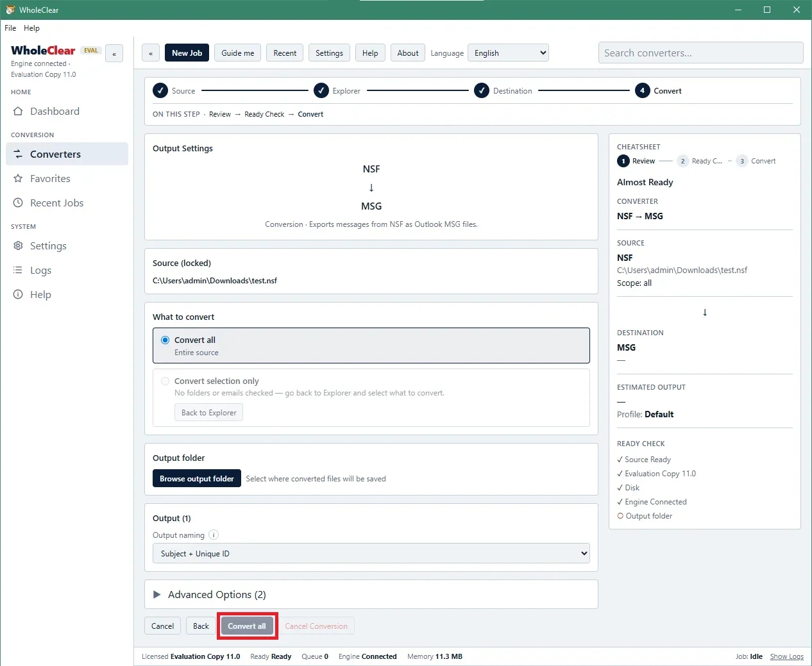Open the Dashboard home icon
812x666 pixels.
[x=18, y=112]
